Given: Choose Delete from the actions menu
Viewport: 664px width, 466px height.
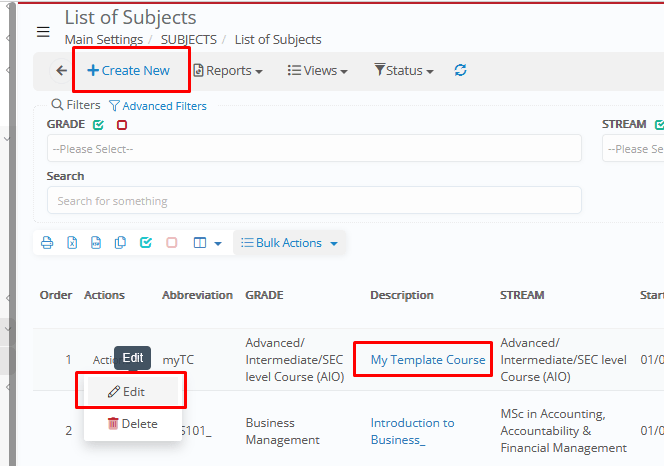Looking at the screenshot, I should pyautogui.click(x=132, y=424).
